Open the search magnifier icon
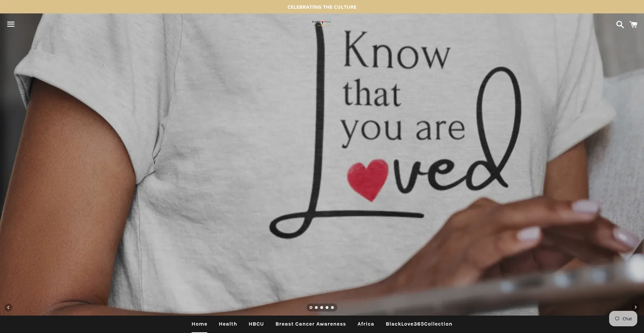This screenshot has height=333, width=644. (620, 24)
